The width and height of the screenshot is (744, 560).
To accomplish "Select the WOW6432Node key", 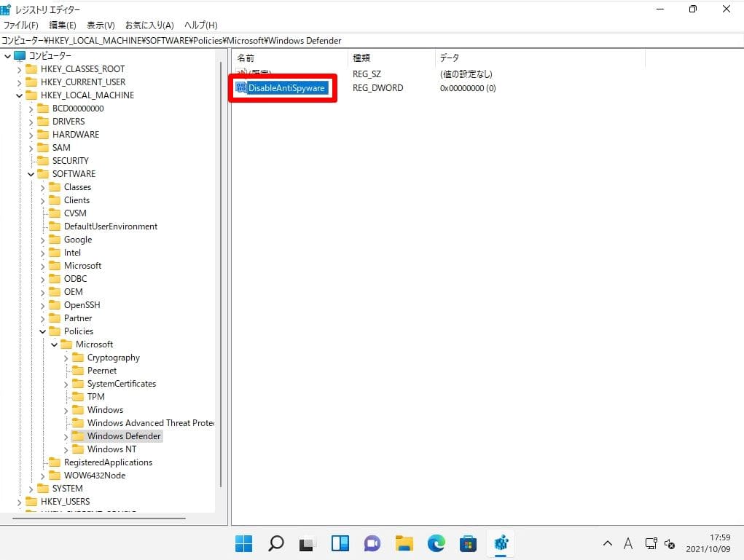I will click(x=95, y=476).
